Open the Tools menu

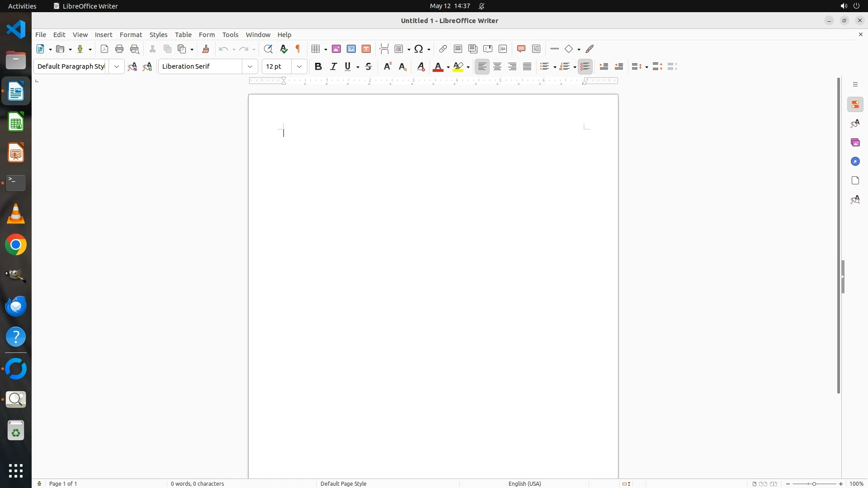pos(230,35)
